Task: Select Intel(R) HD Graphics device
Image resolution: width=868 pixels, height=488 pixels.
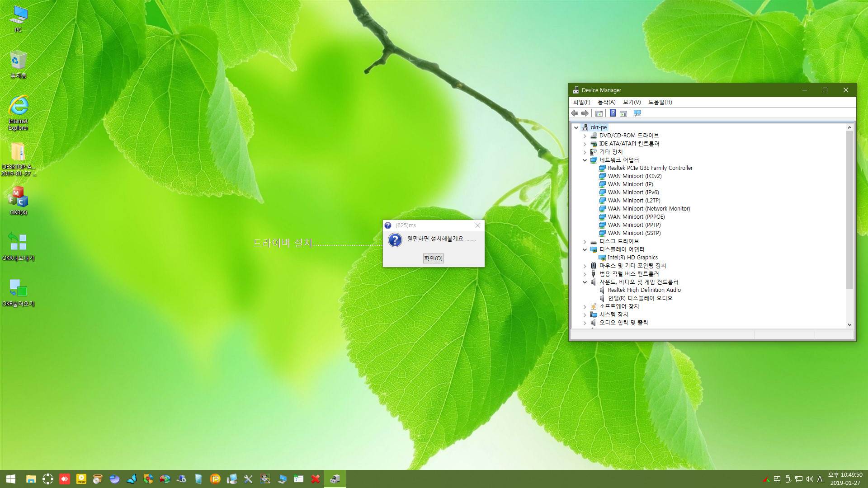Action: (632, 258)
